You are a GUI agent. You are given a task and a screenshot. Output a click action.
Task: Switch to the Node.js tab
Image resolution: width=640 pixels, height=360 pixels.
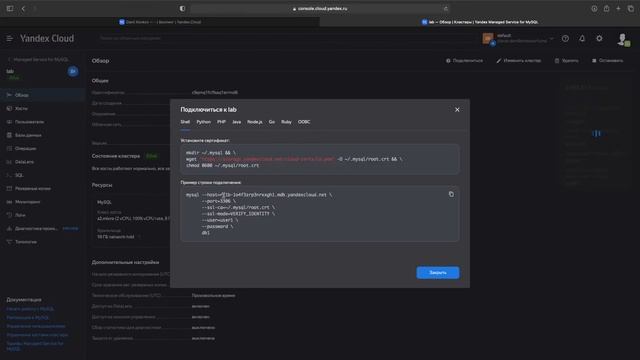(x=255, y=122)
